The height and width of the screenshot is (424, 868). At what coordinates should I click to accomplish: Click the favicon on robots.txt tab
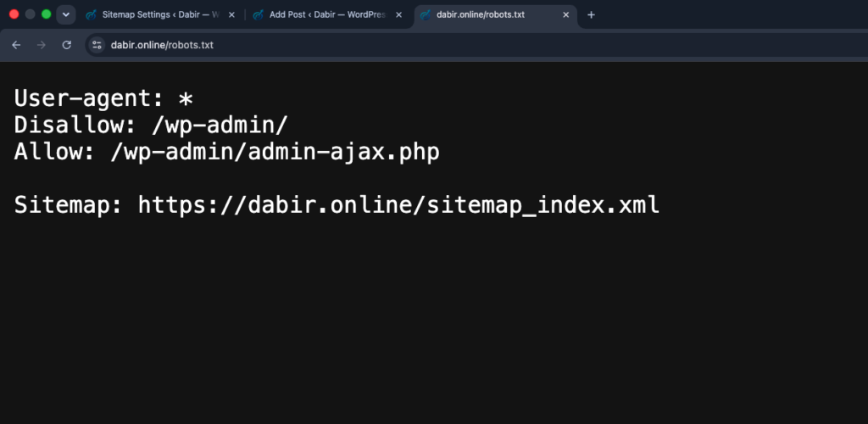(x=426, y=15)
